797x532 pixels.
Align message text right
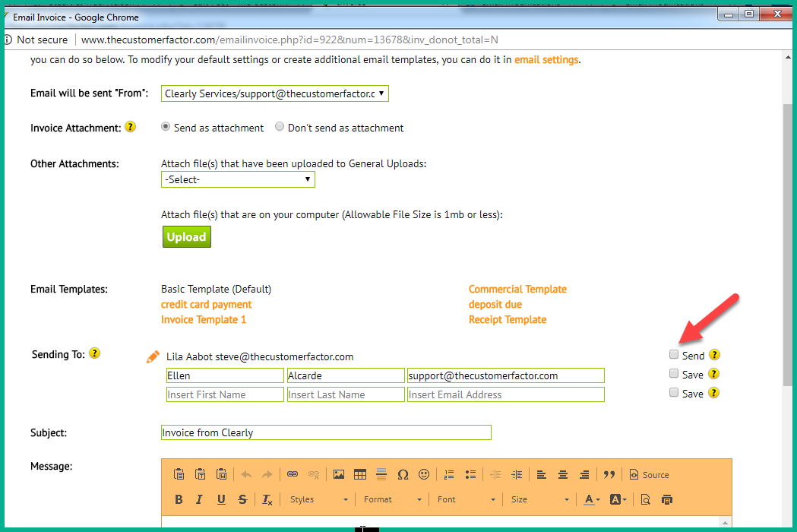(x=584, y=474)
